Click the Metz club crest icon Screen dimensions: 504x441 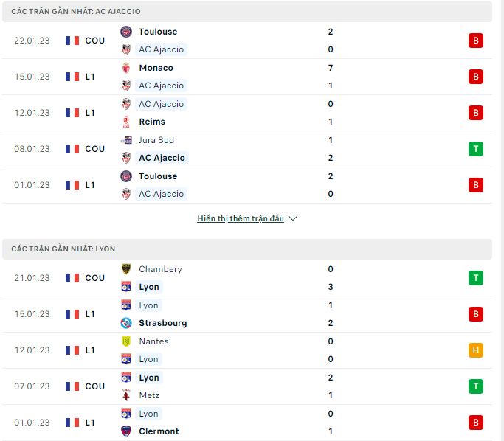tap(126, 395)
